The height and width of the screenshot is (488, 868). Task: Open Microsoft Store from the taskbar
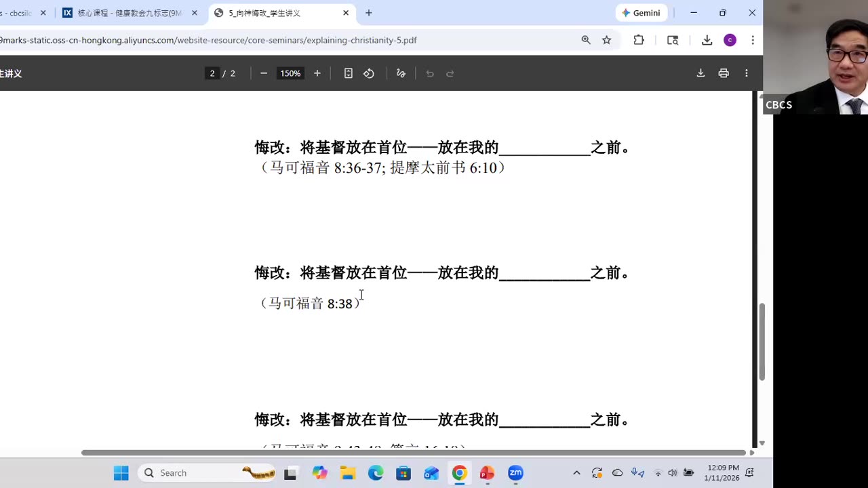click(403, 472)
